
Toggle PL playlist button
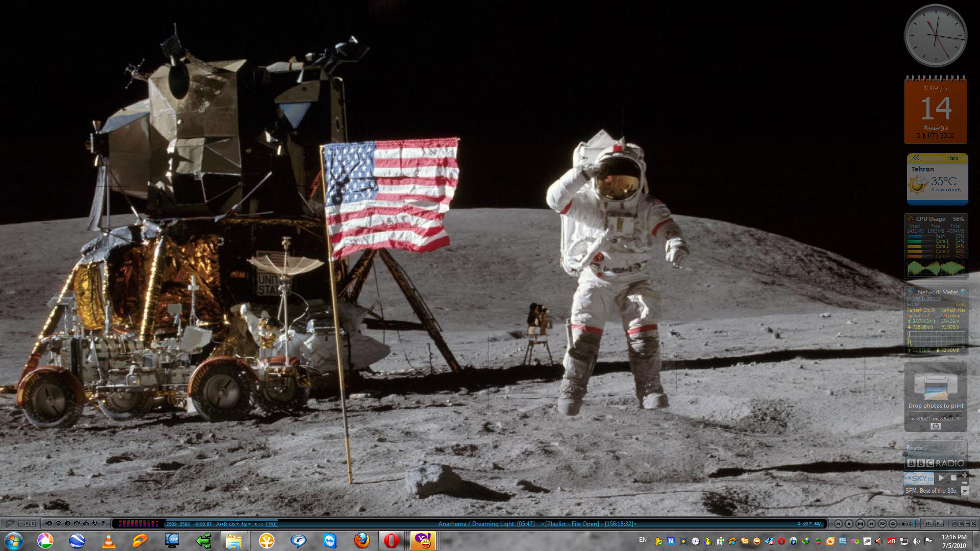click(x=939, y=523)
